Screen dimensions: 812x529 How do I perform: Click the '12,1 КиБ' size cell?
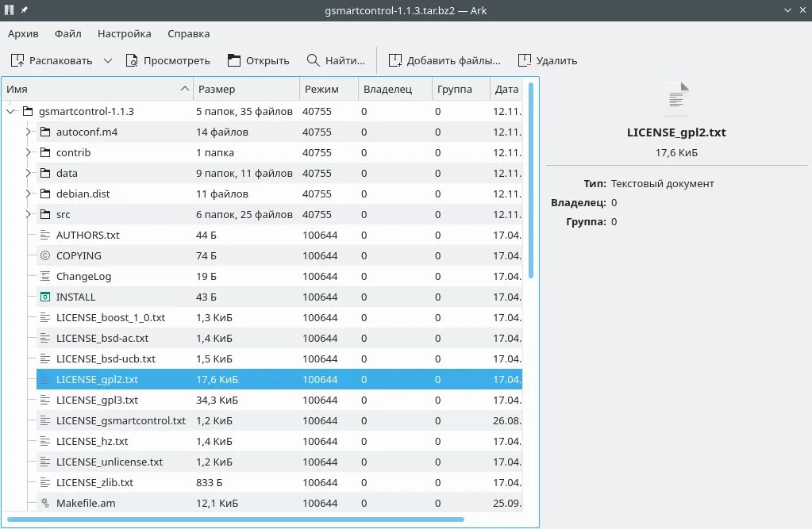(217, 503)
